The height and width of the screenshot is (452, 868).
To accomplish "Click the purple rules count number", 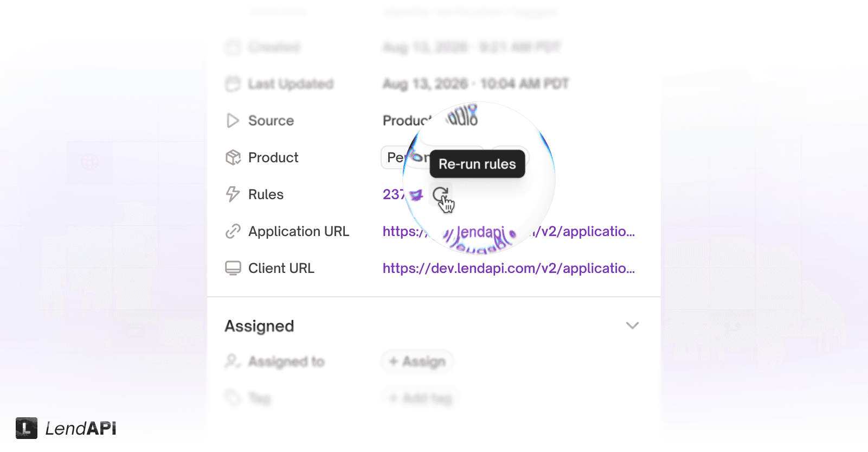I will [x=394, y=194].
